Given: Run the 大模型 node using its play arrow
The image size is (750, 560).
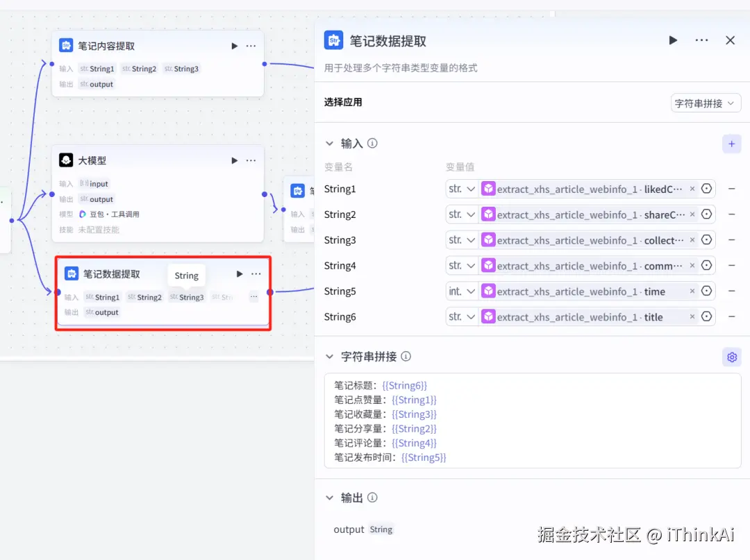Looking at the screenshot, I should tap(234, 160).
